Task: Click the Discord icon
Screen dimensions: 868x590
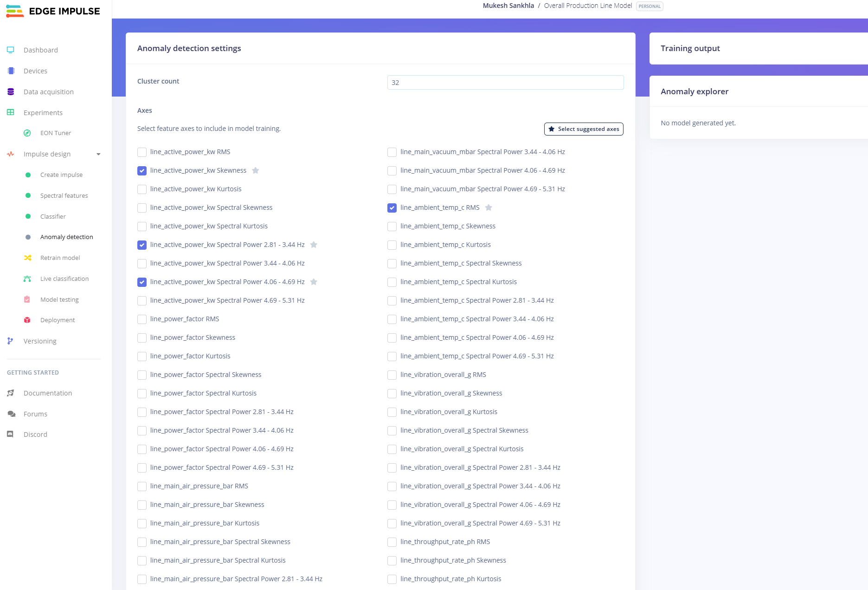Action: [x=10, y=434]
